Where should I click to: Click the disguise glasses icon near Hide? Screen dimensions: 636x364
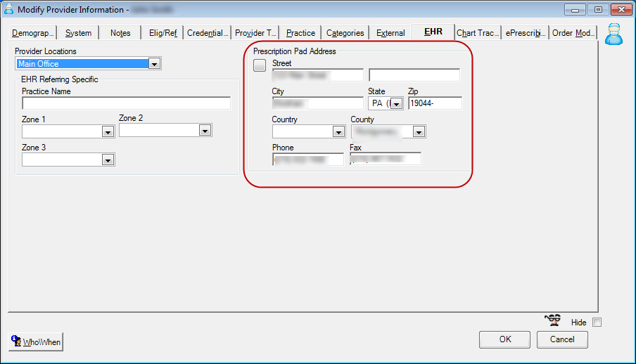click(552, 320)
